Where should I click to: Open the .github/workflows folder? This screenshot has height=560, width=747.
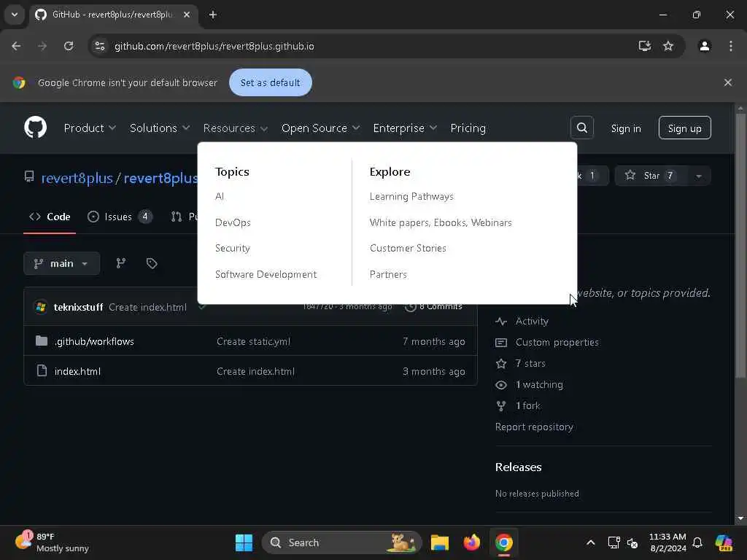(x=94, y=341)
